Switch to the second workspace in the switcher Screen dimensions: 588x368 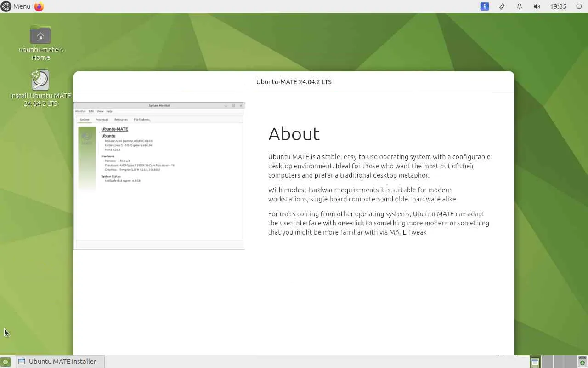pos(547,362)
